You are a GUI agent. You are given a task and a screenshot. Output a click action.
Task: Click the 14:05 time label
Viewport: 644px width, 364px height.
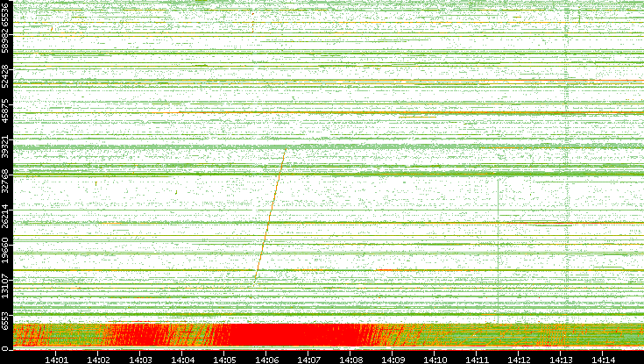224,359
